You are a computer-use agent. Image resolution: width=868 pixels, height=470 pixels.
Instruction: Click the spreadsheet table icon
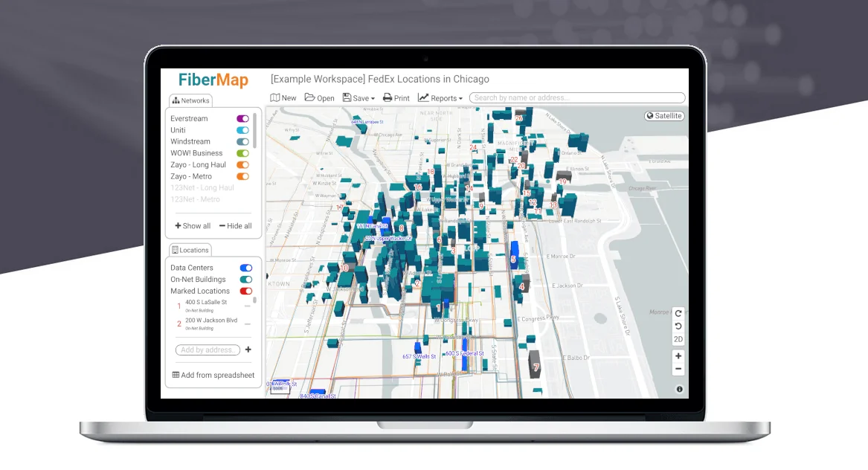[176, 375]
